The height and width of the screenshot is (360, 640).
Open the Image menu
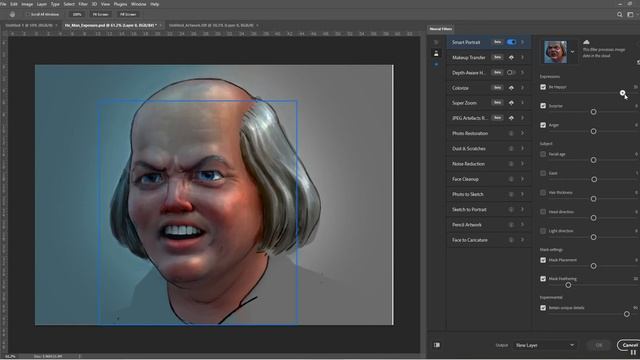click(x=27, y=4)
